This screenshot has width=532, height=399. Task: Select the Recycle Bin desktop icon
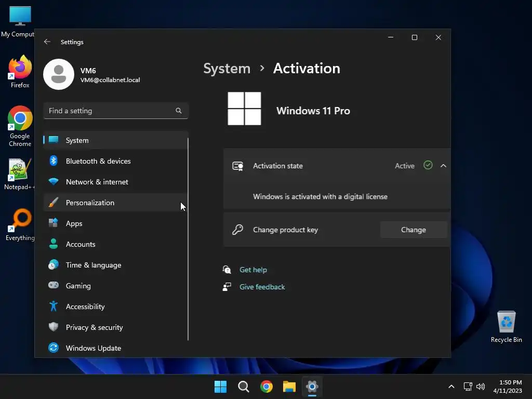(506, 327)
